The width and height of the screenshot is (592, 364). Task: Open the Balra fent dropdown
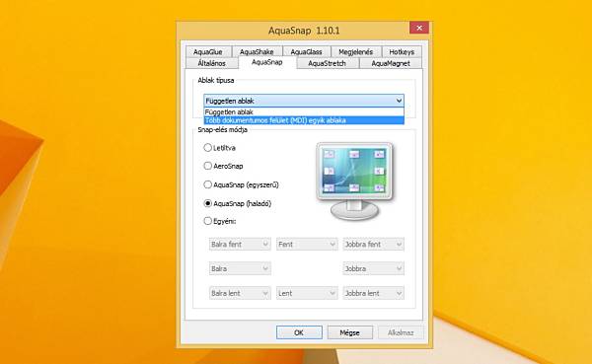240,245
